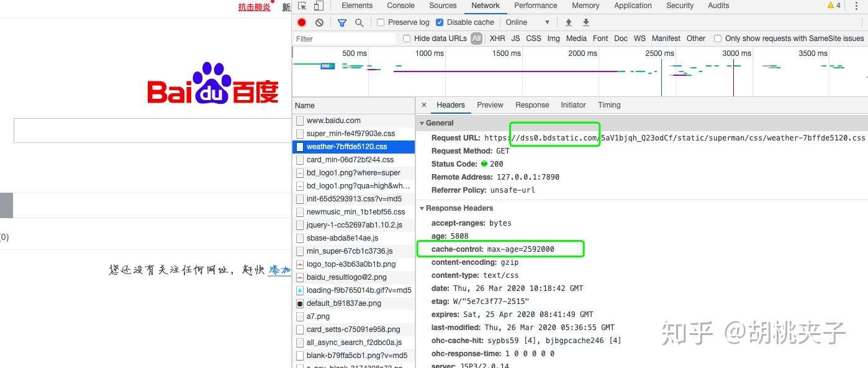Close the request details pane

tap(423, 105)
